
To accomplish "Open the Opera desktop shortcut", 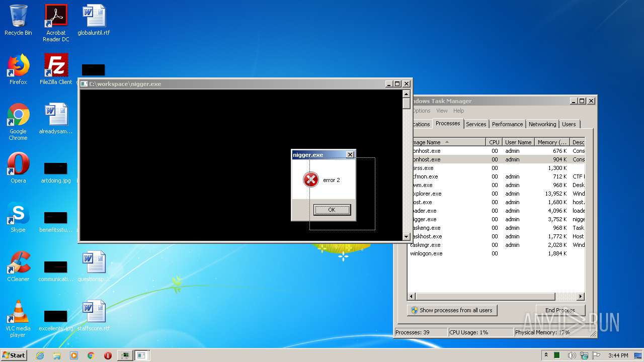I will tap(18, 168).
